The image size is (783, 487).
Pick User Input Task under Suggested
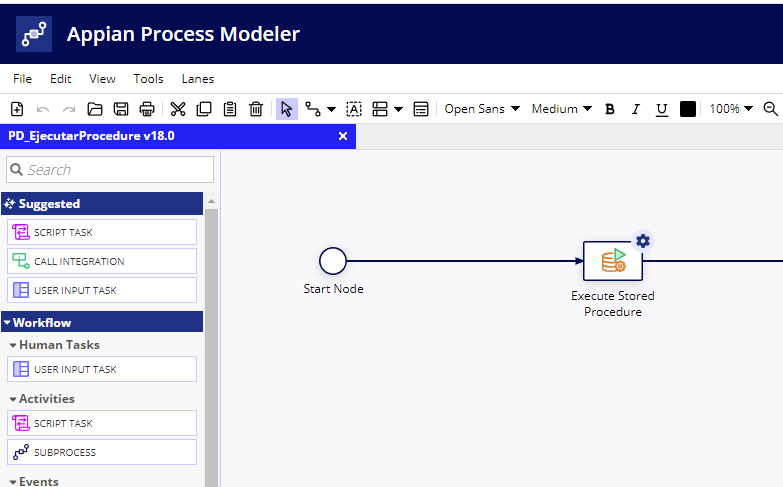[x=102, y=290]
